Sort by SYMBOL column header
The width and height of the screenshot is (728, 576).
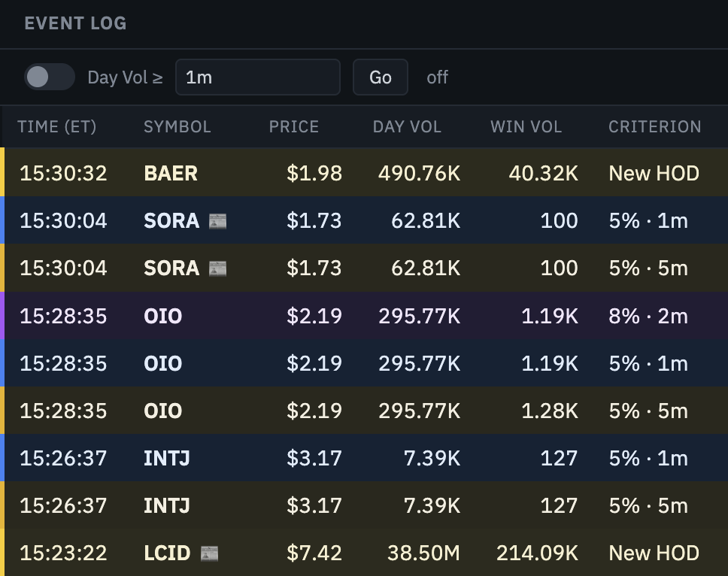[x=177, y=127]
